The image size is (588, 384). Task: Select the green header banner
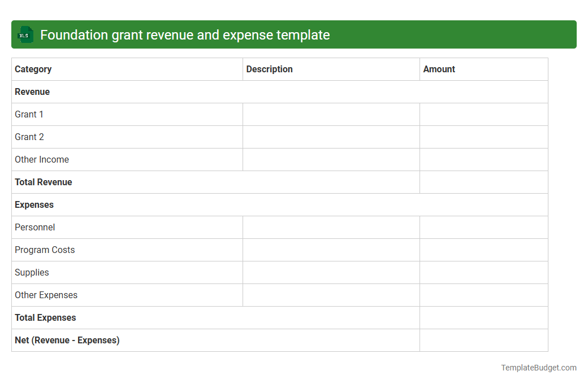point(294,34)
